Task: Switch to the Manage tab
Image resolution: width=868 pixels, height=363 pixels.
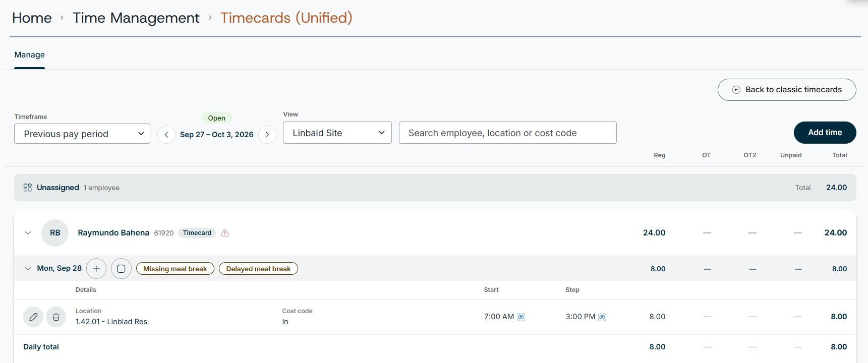Action: pos(30,55)
